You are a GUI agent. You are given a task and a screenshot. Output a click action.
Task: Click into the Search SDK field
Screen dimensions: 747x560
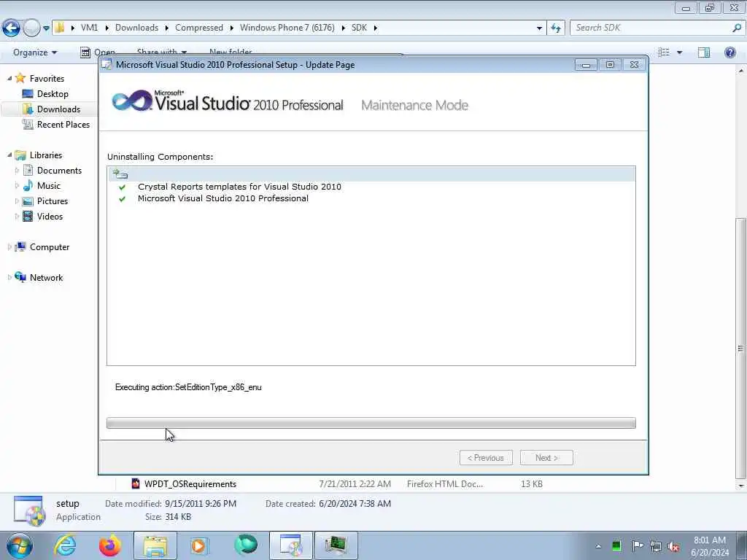click(x=650, y=28)
